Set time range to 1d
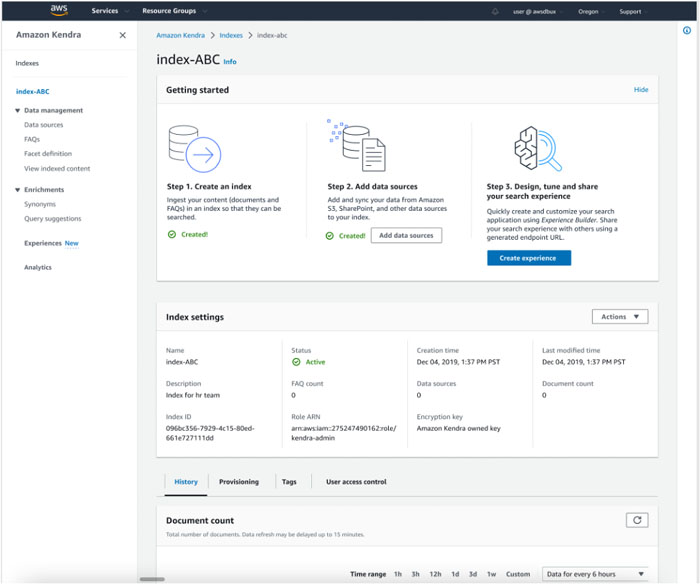Screen dimensions: 700x584 point(455,574)
